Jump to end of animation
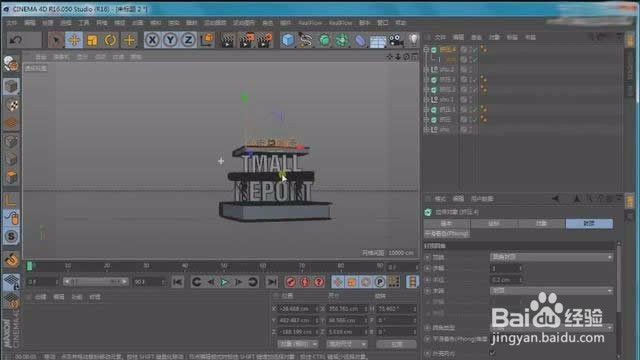This screenshot has width=640, height=360. 271,282
